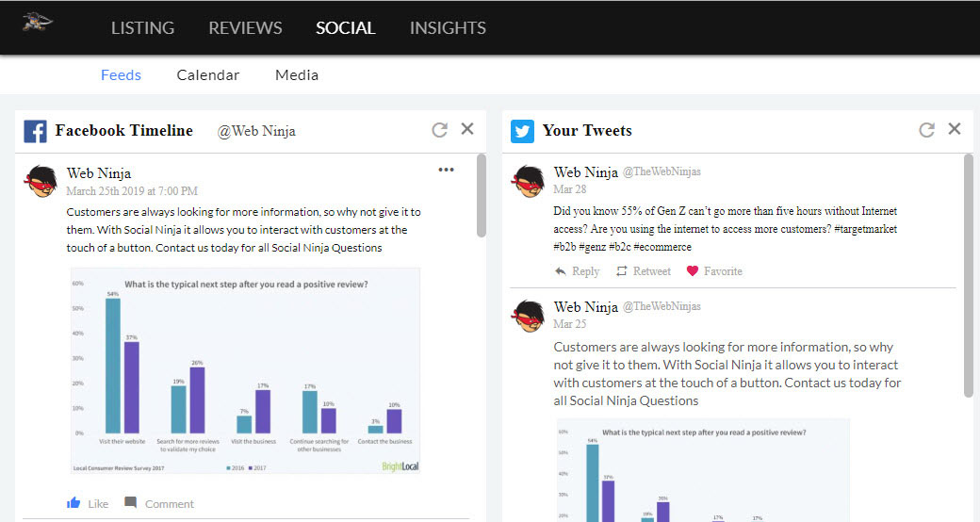Select the Feeds tab
This screenshot has width=980, height=522.
pyautogui.click(x=121, y=75)
